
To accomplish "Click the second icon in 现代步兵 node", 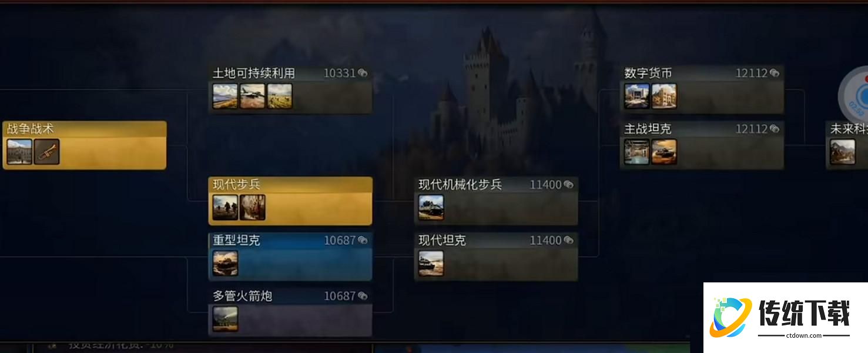I will click(253, 207).
